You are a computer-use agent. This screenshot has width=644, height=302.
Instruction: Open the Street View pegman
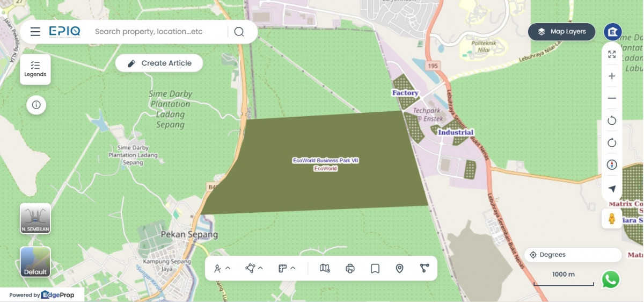click(612, 219)
